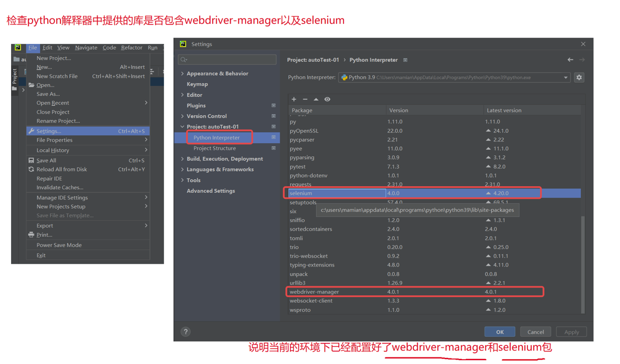
Task: Open the interpreter settings gear icon
Action: [579, 78]
